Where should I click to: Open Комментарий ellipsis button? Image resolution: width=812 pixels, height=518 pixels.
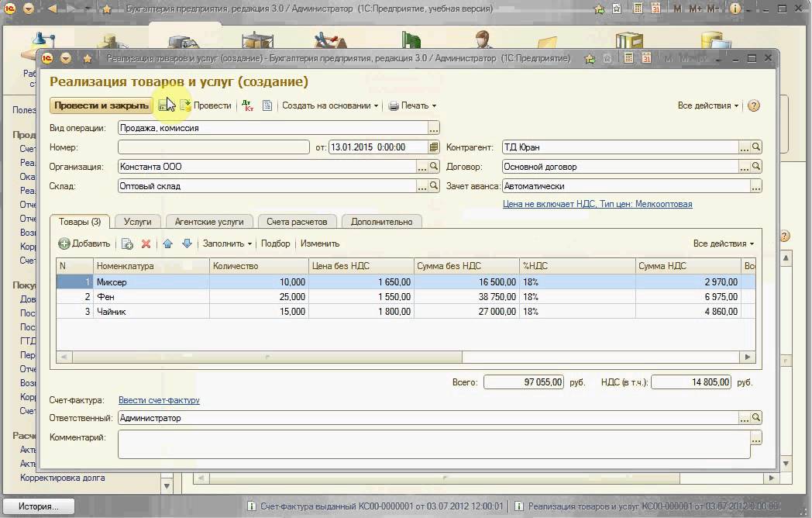[756, 438]
